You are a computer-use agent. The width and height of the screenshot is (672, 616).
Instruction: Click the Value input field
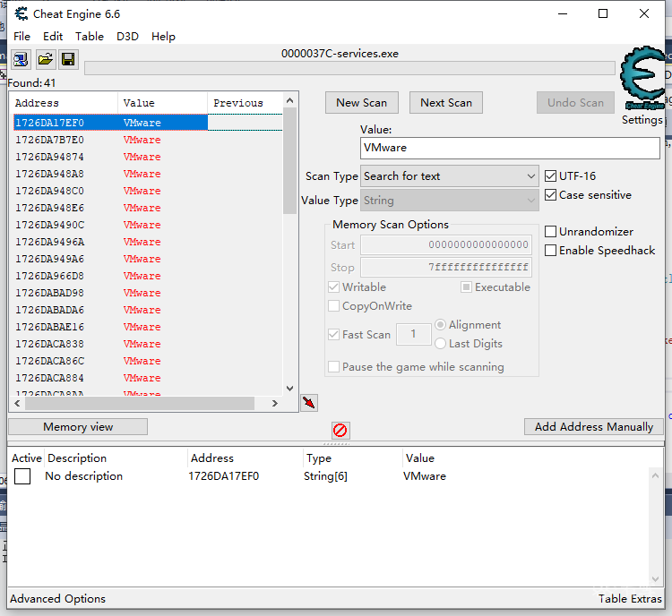510,148
